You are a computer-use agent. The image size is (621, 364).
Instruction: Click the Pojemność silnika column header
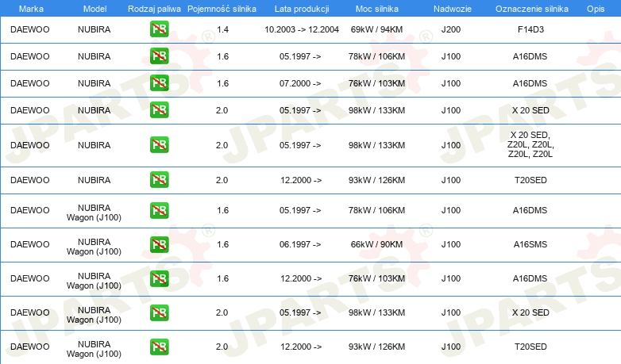click(x=222, y=9)
